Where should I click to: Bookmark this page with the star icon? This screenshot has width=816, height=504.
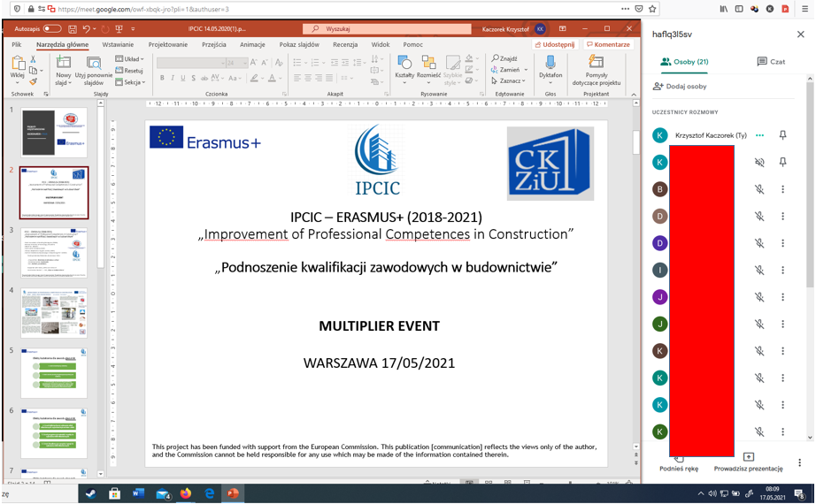coord(652,9)
